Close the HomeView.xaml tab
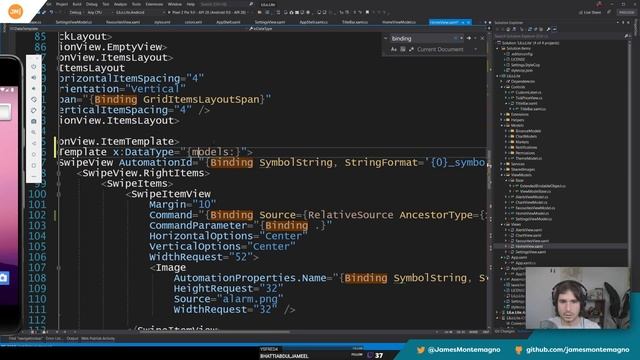This screenshot has height=360, width=640. [469, 22]
